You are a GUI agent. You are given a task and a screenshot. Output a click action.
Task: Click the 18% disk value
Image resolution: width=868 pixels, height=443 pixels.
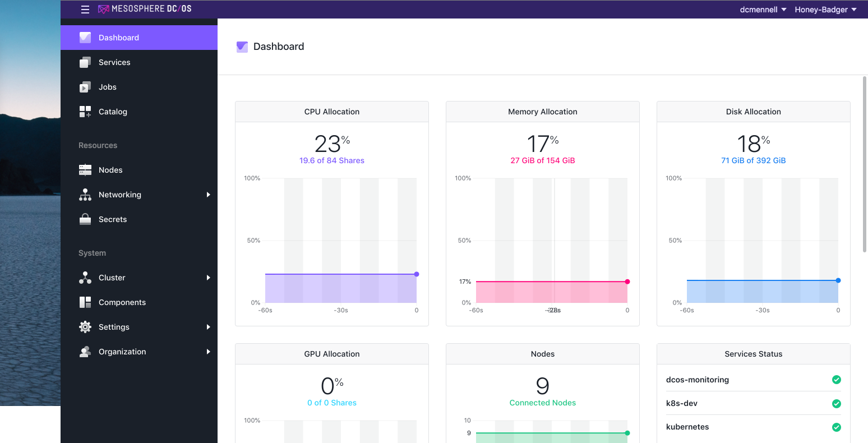[754, 144]
